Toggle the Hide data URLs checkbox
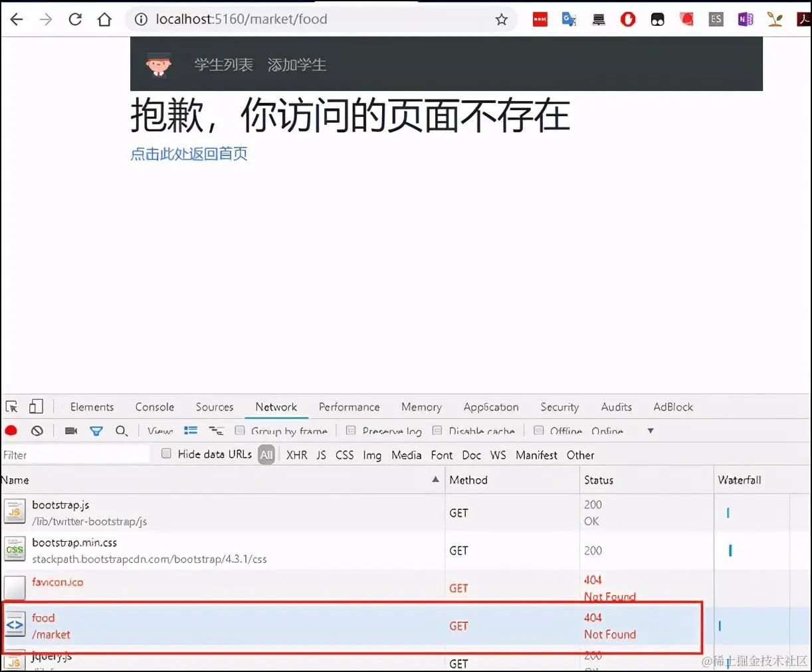The width and height of the screenshot is (812, 672). click(166, 454)
